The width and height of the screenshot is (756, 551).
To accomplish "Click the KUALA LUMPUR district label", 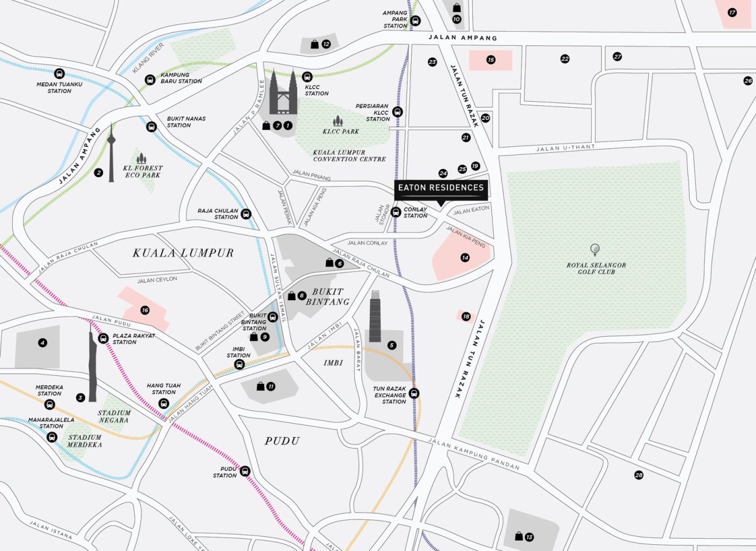I will (x=183, y=253).
